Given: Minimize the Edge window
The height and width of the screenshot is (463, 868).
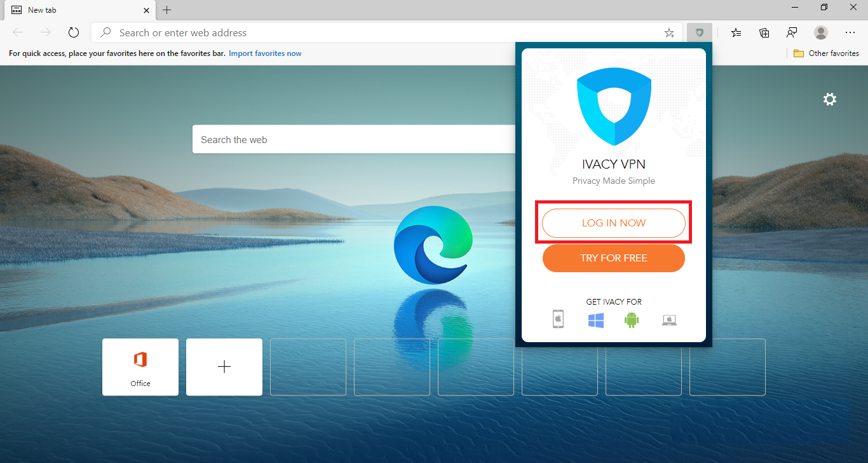Looking at the screenshot, I should (795, 8).
